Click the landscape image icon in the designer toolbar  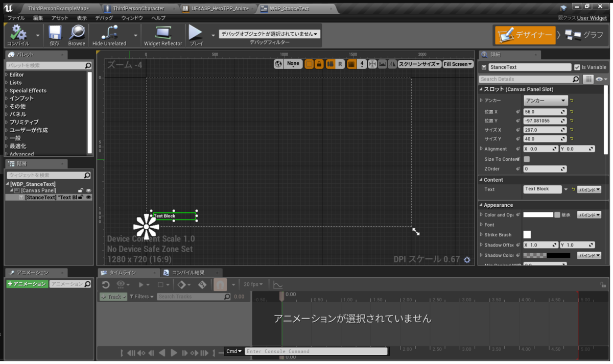382,64
